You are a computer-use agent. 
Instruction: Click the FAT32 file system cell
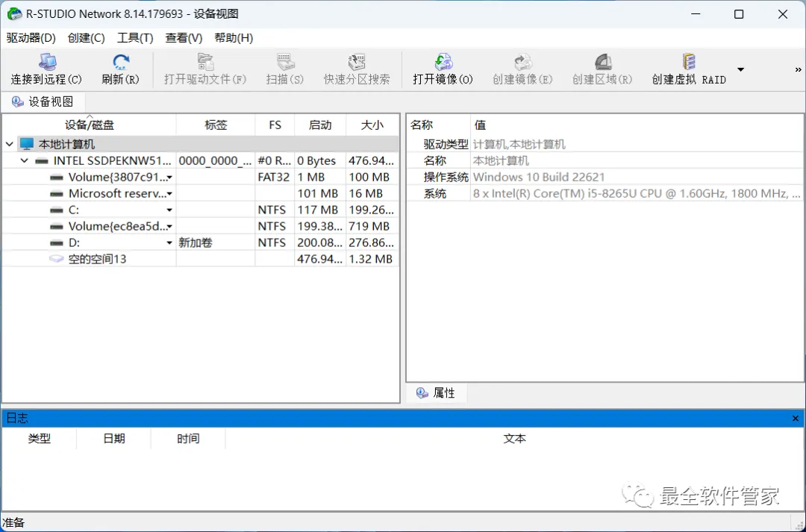[x=275, y=178]
